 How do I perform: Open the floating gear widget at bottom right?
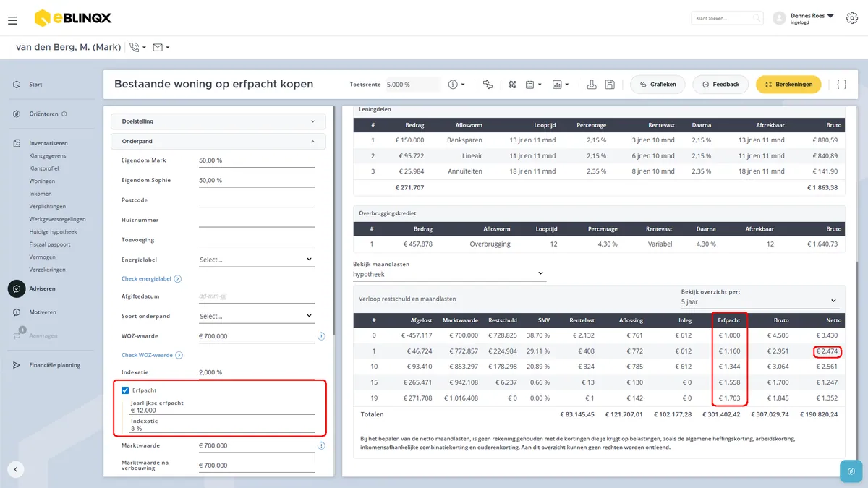[x=851, y=471]
